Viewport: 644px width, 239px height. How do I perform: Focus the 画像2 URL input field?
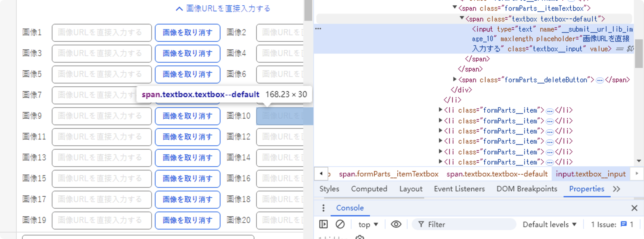pyautogui.click(x=280, y=32)
